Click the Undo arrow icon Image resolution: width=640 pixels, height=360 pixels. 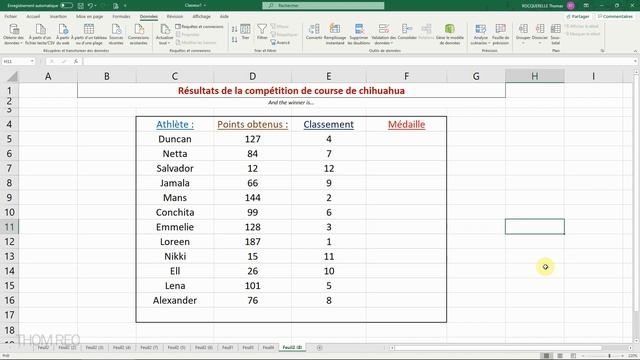(91, 6)
